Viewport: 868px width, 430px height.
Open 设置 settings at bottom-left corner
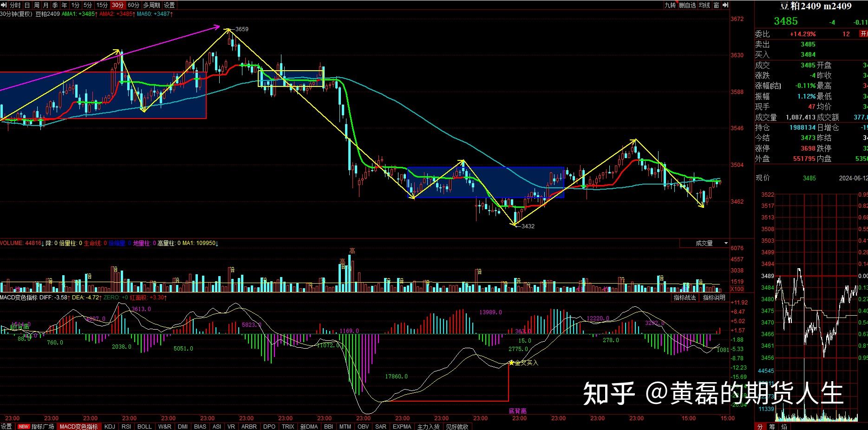pyautogui.click(x=7, y=426)
